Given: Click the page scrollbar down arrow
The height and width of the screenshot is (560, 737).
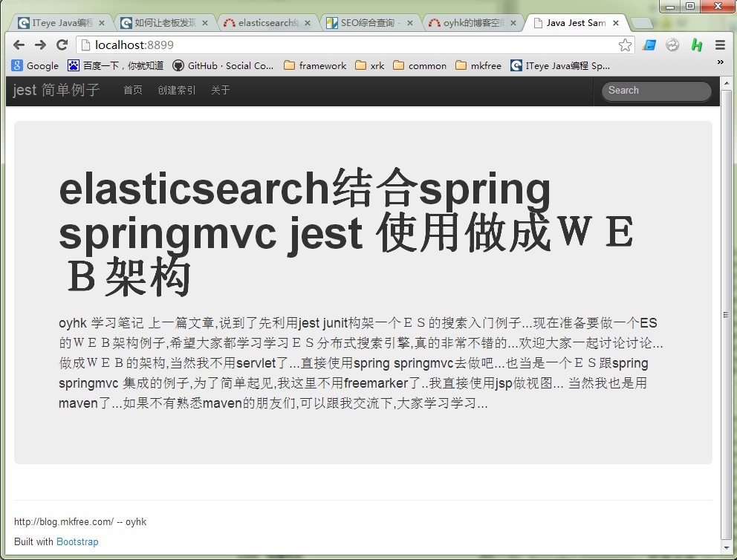Looking at the screenshot, I should click(726, 548).
